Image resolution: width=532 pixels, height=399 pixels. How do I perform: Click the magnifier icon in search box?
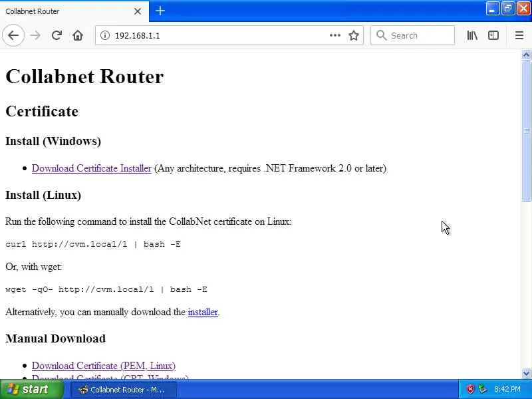pyautogui.click(x=381, y=35)
